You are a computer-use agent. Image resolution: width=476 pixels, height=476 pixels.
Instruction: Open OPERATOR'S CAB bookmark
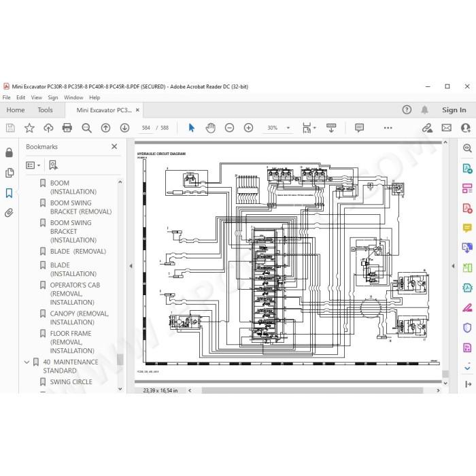point(75,294)
